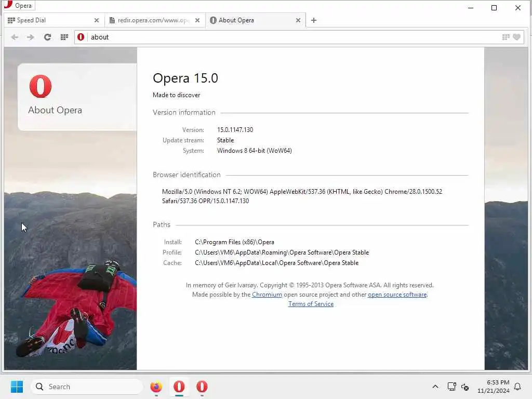Go back using the back arrow

[15, 37]
